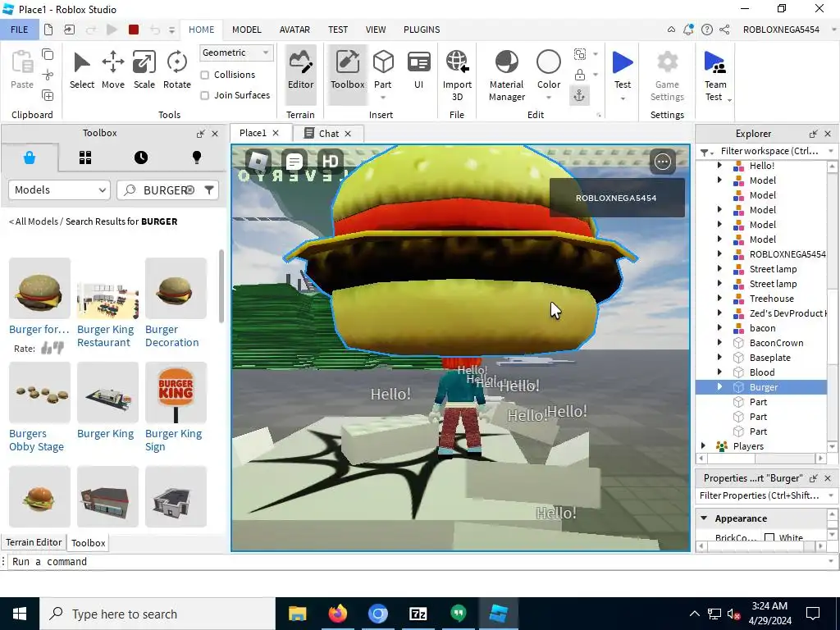Expand the Players service arrow
Viewport: 840px width, 630px height.
[x=703, y=445]
